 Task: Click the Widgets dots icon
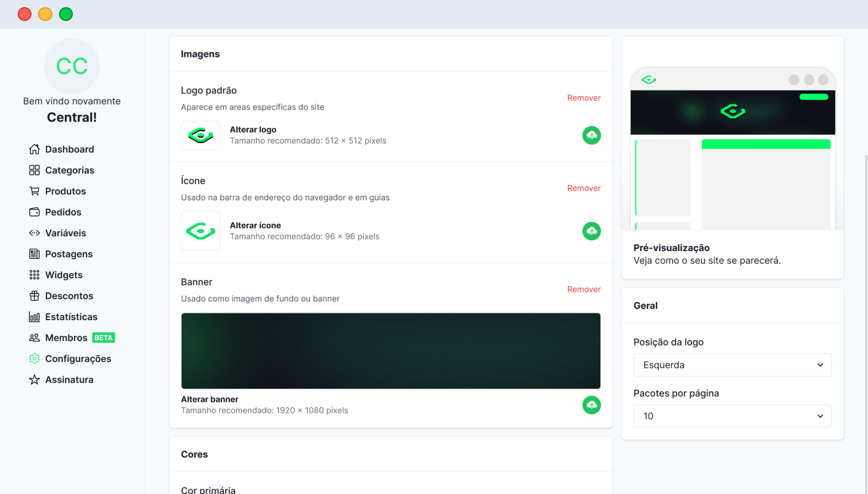(34, 275)
